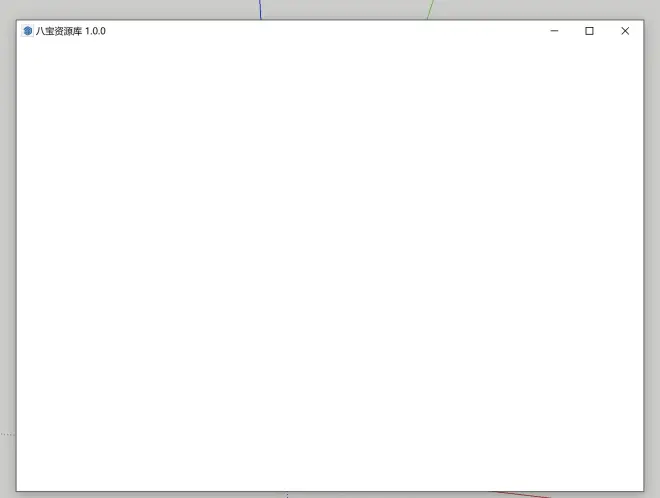Click the dotted axis line below the window
The width and height of the screenshot is (660, 498).
[x=287, y=495]
